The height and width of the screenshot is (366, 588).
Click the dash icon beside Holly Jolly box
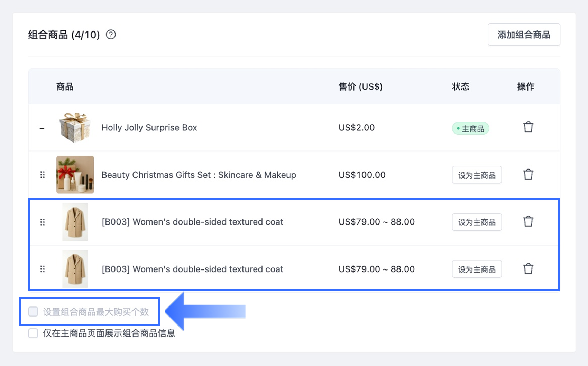42,128
